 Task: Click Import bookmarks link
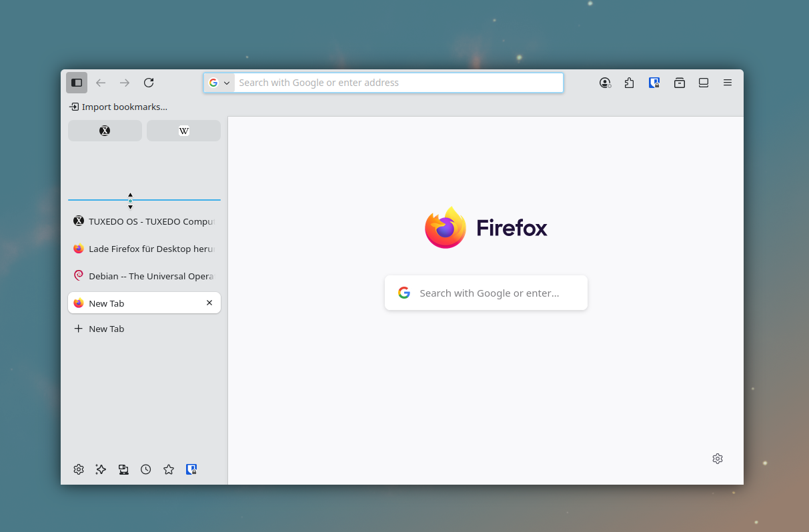click(118, 107)
